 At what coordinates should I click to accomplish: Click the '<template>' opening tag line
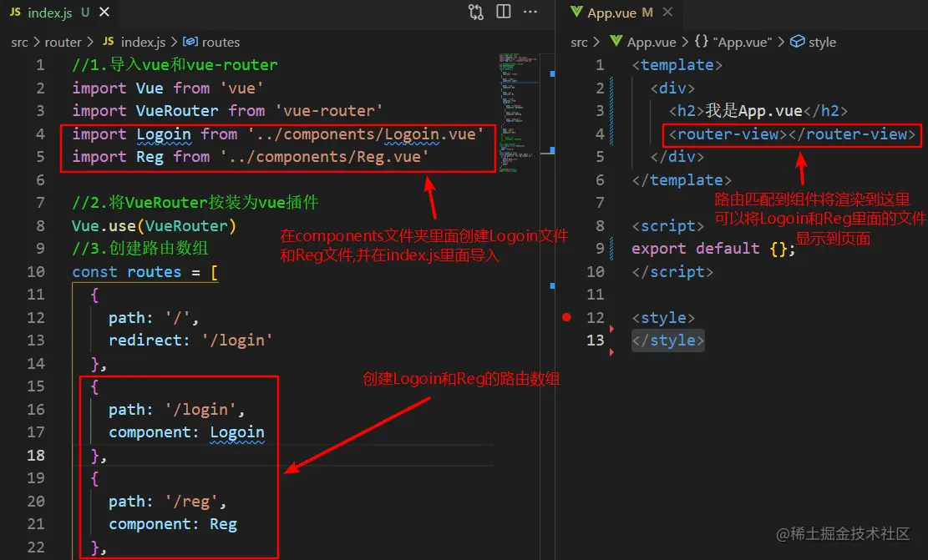(x=677, y=65)
